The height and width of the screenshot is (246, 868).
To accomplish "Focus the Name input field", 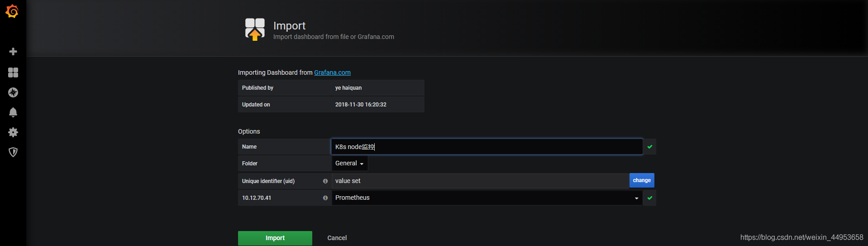I will coord(487,147).
